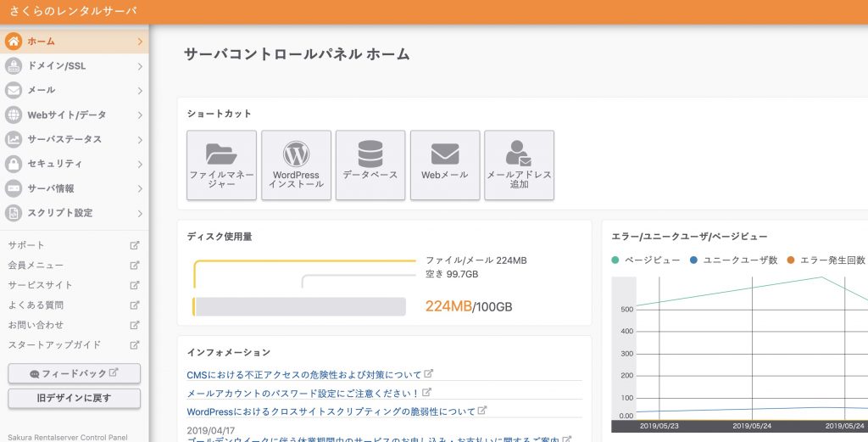868x442 pixels.
Task: Click the フィードバック button
Action: [75, 373]
